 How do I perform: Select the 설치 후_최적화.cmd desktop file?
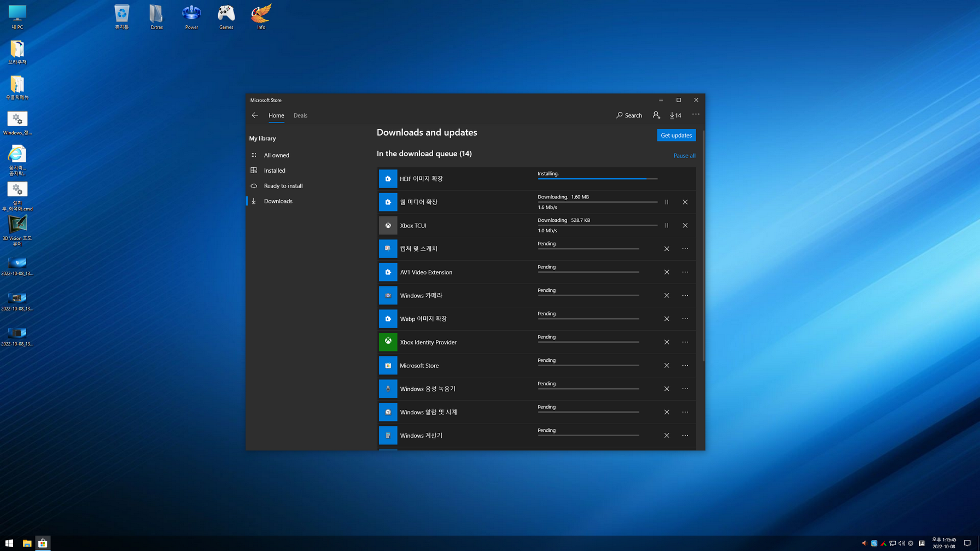pos(17,197)
